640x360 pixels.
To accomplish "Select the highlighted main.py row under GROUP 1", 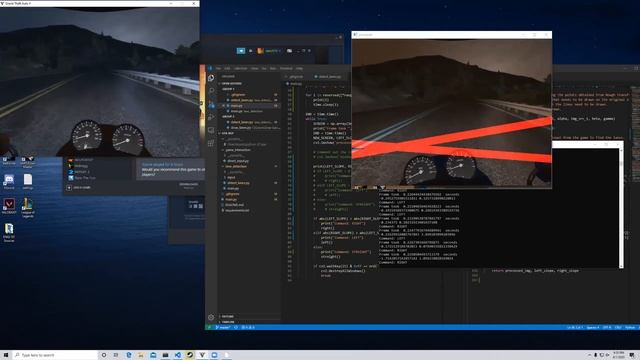I will [x=250, y=106].
